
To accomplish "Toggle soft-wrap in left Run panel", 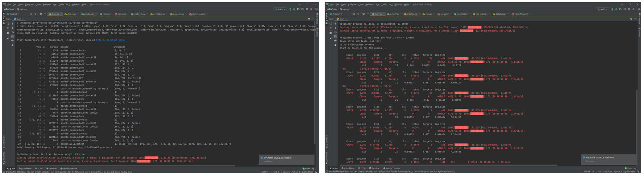I will coord(12,32).
